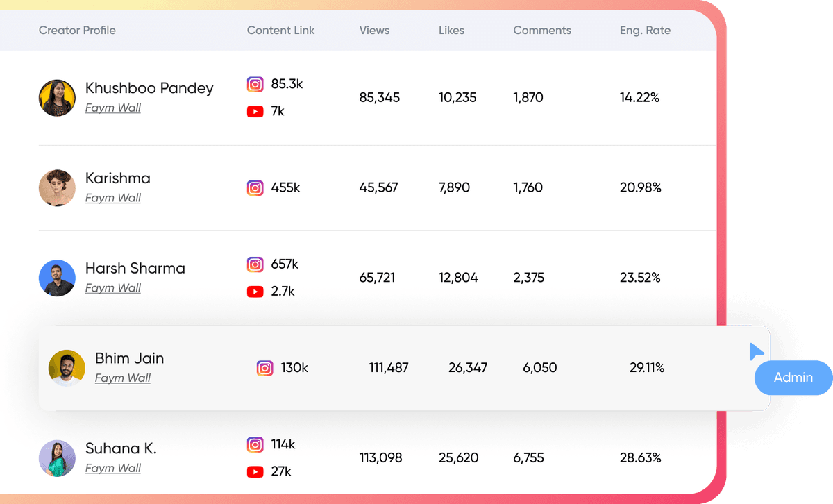833x504 pixels.
Task: Click the 2.7k YouTube count
Action: (283, 292)
